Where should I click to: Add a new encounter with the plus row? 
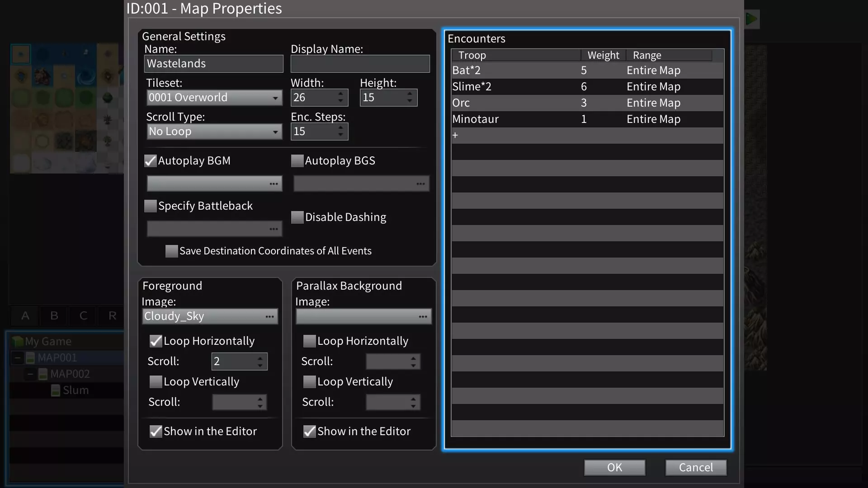click(455, 135)
